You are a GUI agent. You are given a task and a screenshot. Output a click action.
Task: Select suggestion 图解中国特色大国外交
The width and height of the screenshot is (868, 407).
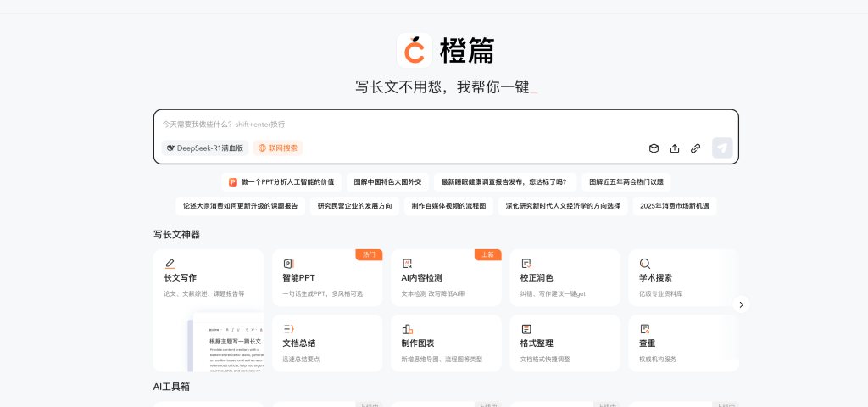(x=387, y=182)
